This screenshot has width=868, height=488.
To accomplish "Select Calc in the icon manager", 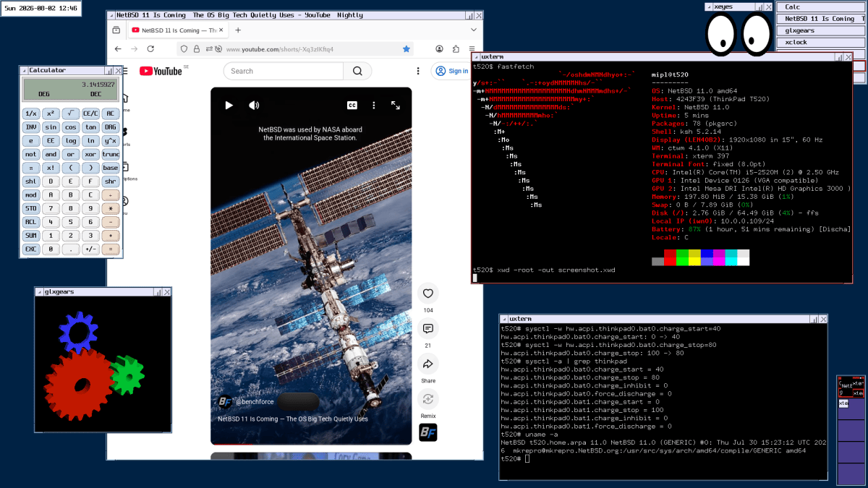I will click(x=821, y=7).
